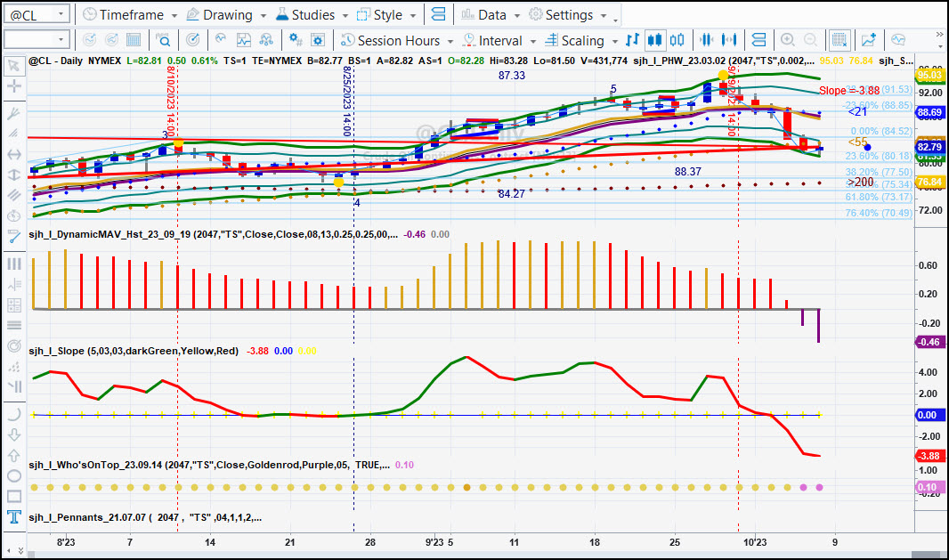Click the gear with hash icon
Image resolution: width=949 pixels, height=560 pixels.
[x=296, y=40]
